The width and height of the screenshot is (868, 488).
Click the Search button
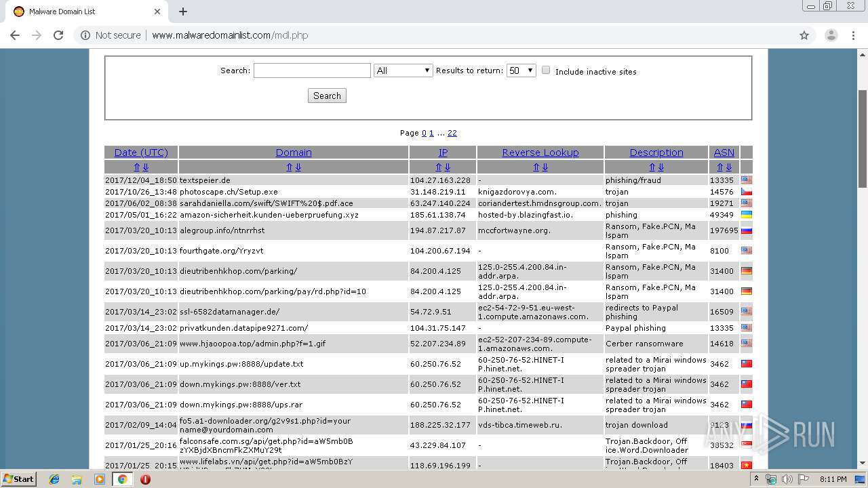pyautogui.click(x=327, y=96)
